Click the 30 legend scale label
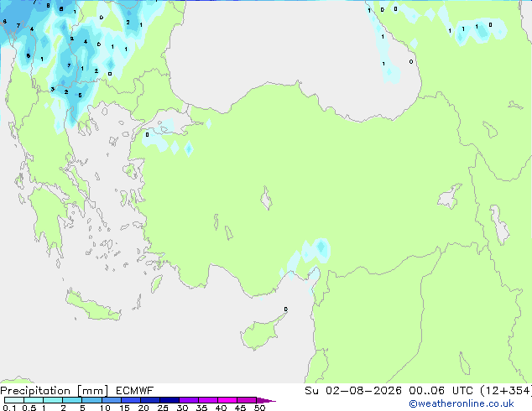This screenshot has width=532, height=411. click(x=182, y=408)
